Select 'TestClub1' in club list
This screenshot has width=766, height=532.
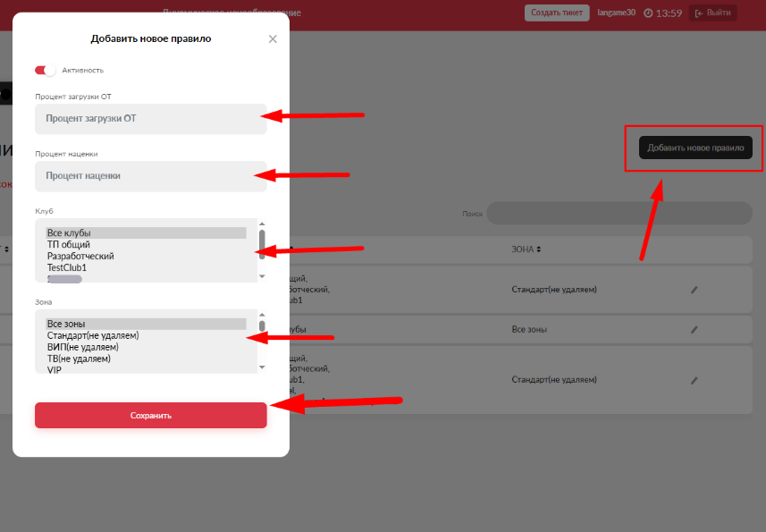click(145, 267)
